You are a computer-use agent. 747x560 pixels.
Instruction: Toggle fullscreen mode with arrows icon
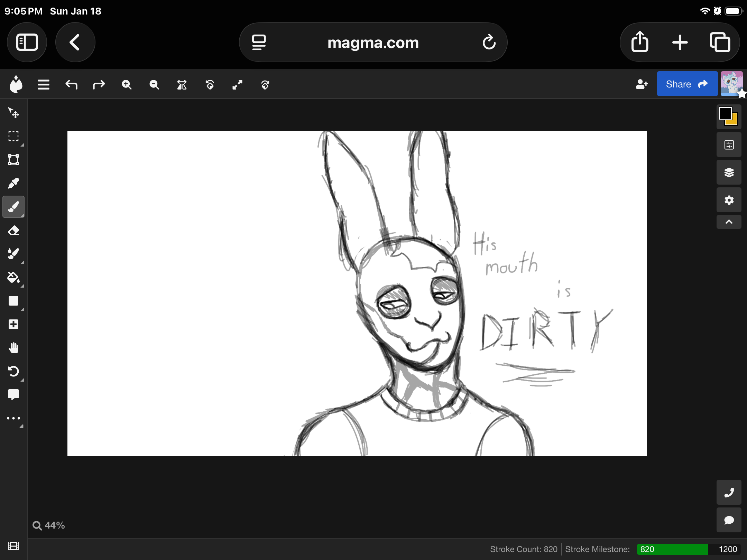(237, 85)
